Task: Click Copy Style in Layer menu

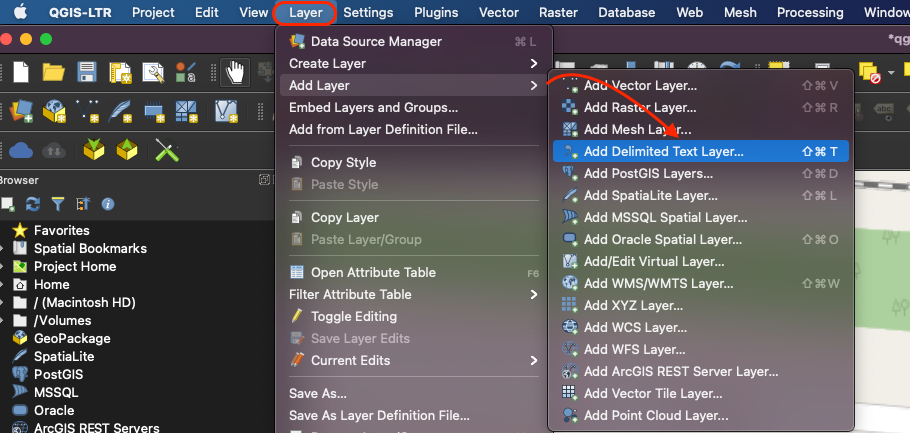Action: 414,163
